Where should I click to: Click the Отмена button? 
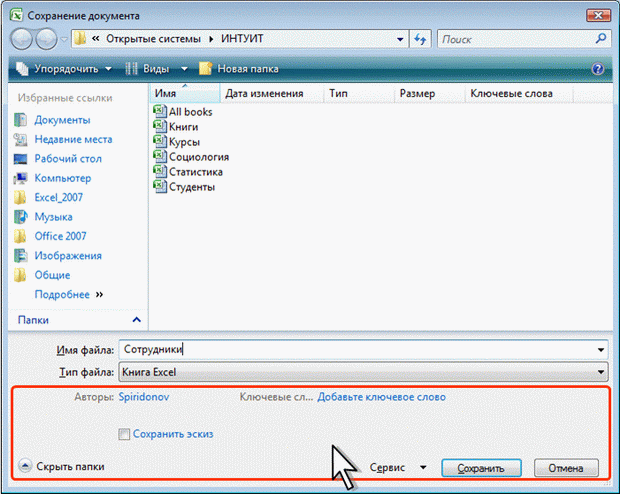click(x=566, y=467)
